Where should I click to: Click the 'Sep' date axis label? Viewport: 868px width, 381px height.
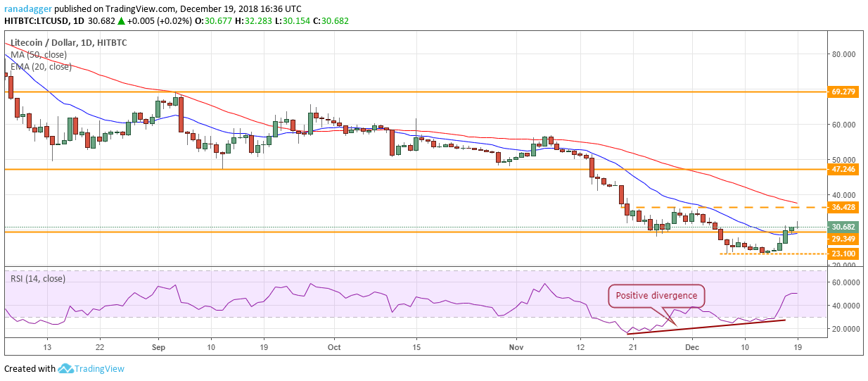tap(158, 347)
